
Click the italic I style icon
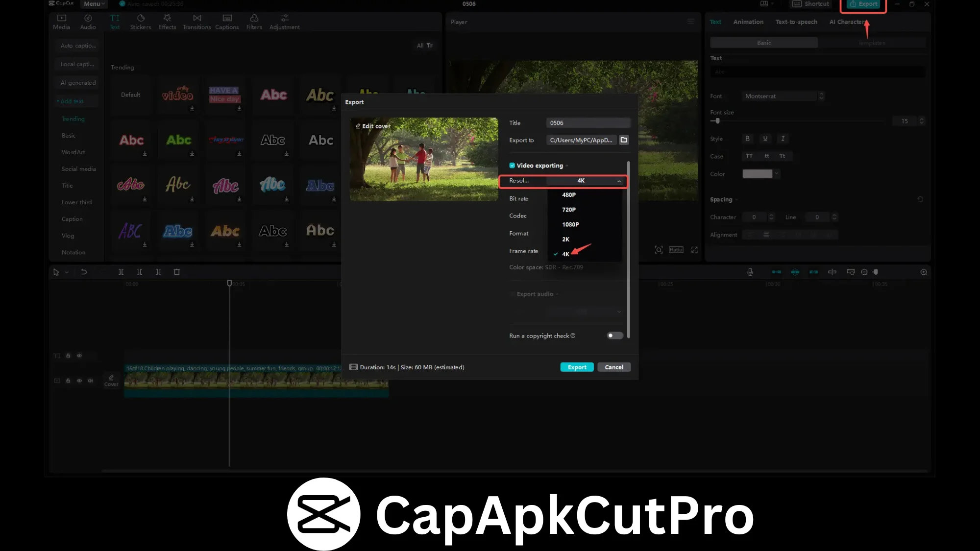coord(783,139)
